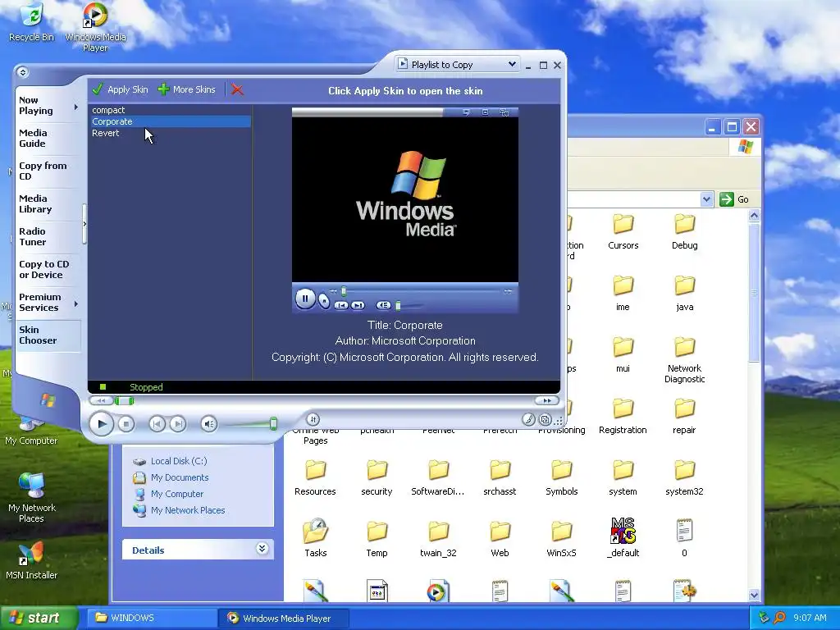840x630 pixels.
Task: Adjust the volume slider handle
Action: (x=273, y=424)
